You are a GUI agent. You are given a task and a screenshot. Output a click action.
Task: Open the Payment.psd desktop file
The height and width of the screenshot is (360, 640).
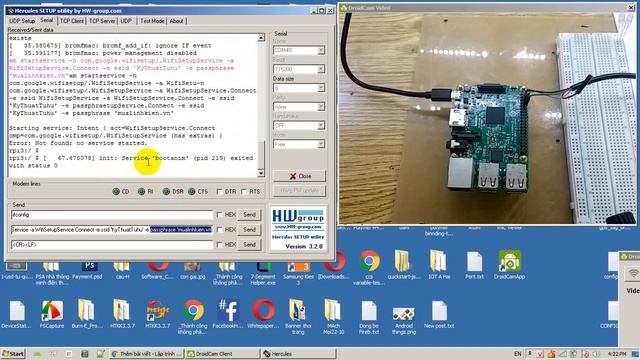[87, 271]
